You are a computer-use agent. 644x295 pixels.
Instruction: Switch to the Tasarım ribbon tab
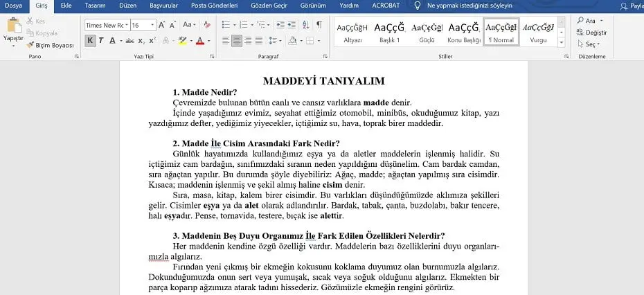tap(96, 6)
